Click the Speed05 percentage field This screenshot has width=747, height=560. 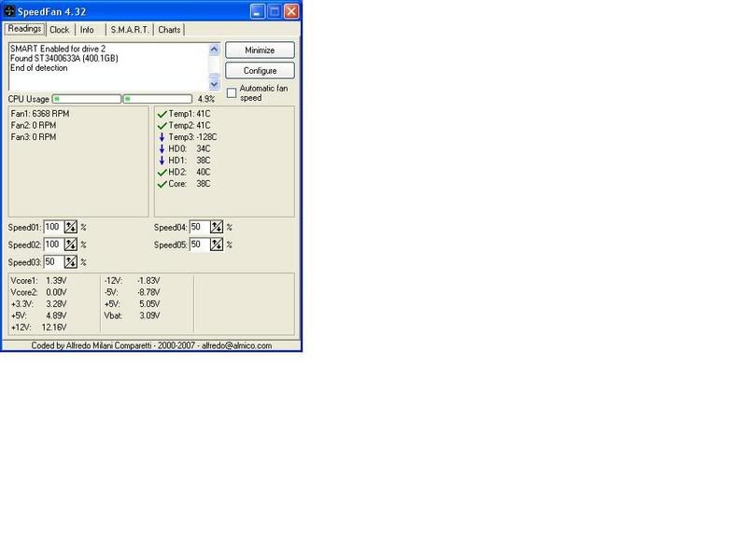point(200,245)
